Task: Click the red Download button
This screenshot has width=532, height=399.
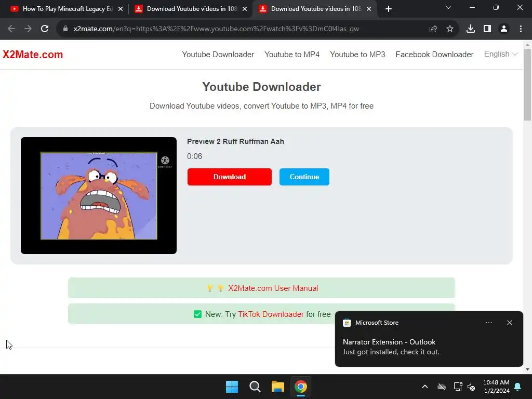Action: [229, 177]
